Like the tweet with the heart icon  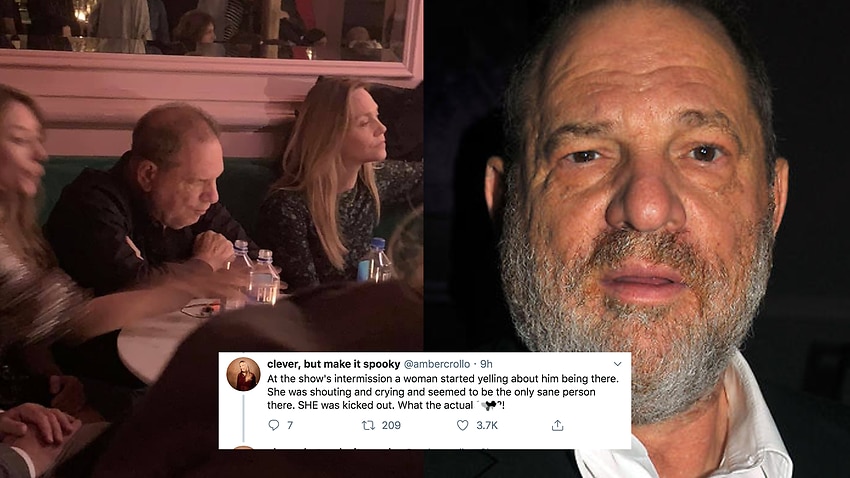[463, 425]
